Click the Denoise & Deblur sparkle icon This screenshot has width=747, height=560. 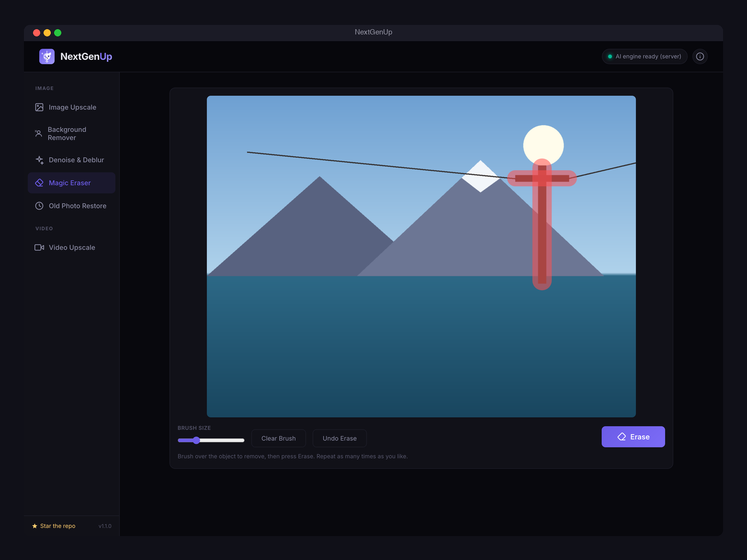(39, 160)
